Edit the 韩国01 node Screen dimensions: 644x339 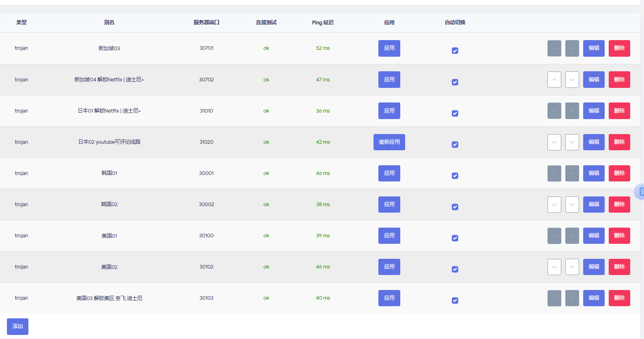pyautogui.click(x=593, y=173)
